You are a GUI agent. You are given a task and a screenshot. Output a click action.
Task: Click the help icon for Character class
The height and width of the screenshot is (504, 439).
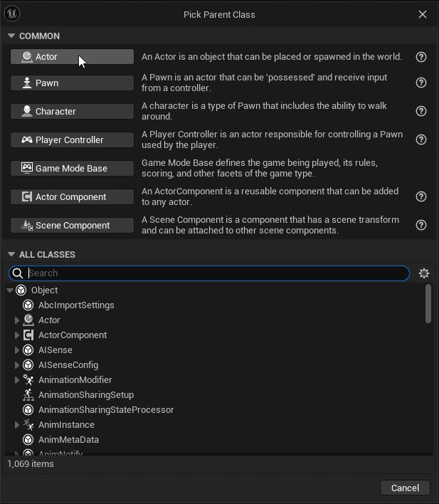coord(421,111)
